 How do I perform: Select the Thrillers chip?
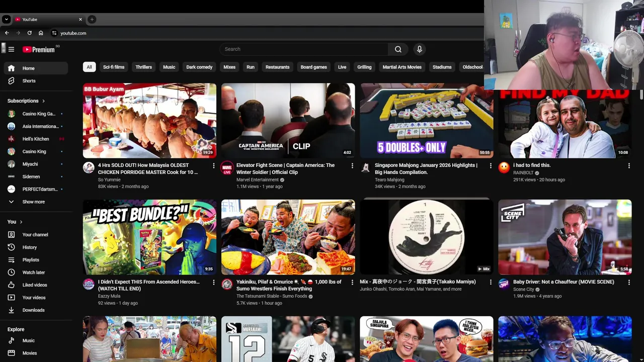point(143,67)
